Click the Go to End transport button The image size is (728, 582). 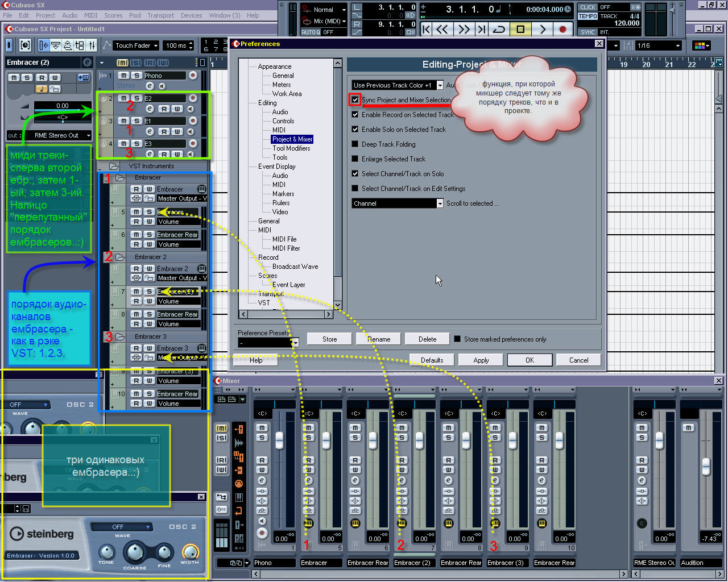pyautogui.click(x=481, y=30)
